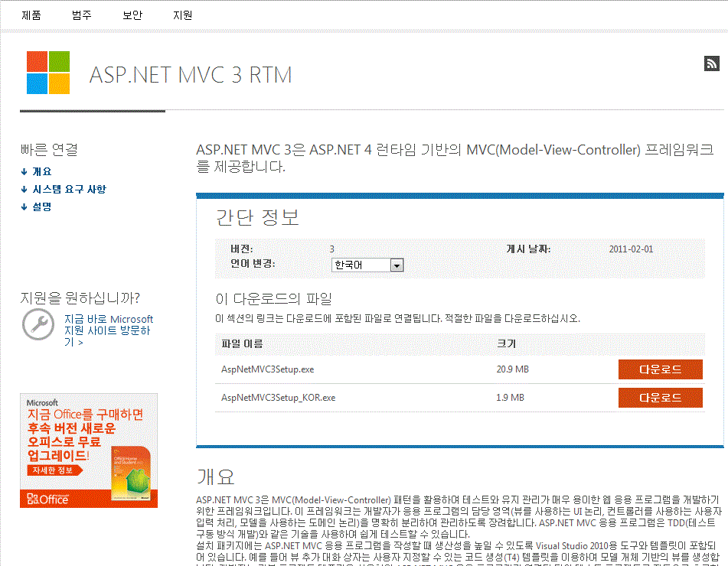Jump to 시스템 요구 사항 section link
This screenshot has width=728, height=566.
pyautogui.click(x=69, y=189)
